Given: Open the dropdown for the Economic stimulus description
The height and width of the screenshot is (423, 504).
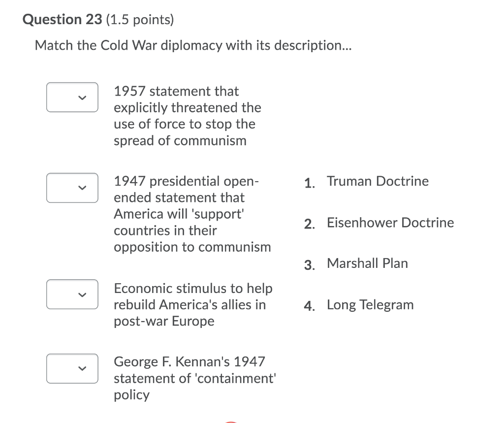Looking at the screenshot, I should coord(72,294).
